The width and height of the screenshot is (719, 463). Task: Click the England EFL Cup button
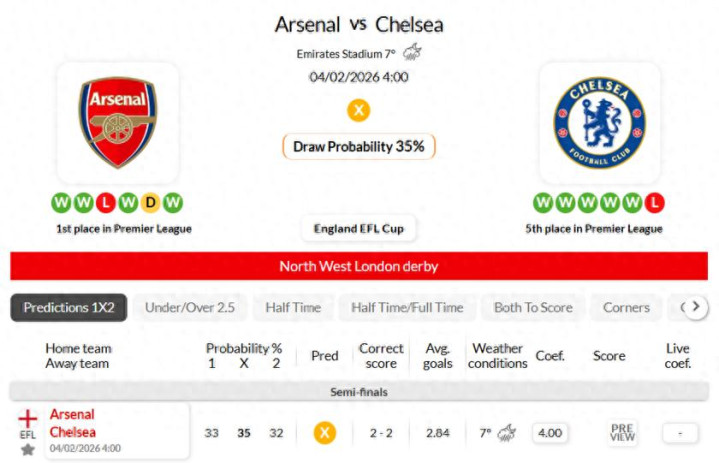[x=359, y=229]
